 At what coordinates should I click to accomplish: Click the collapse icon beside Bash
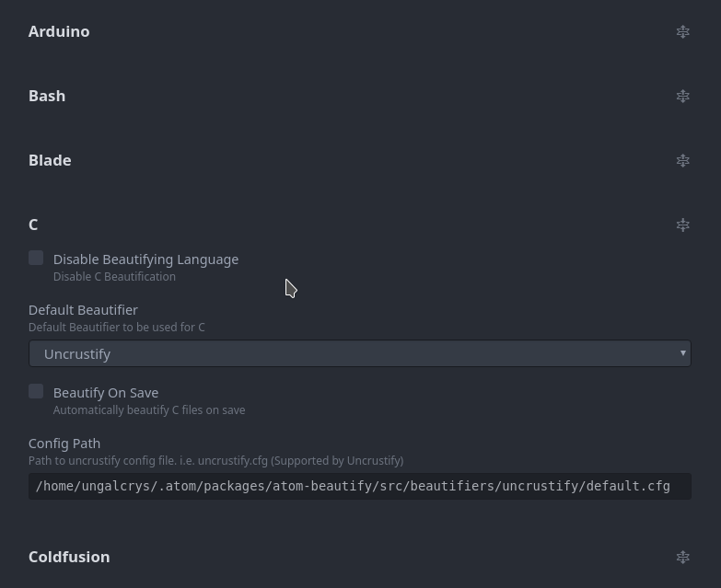click(682, 96)
